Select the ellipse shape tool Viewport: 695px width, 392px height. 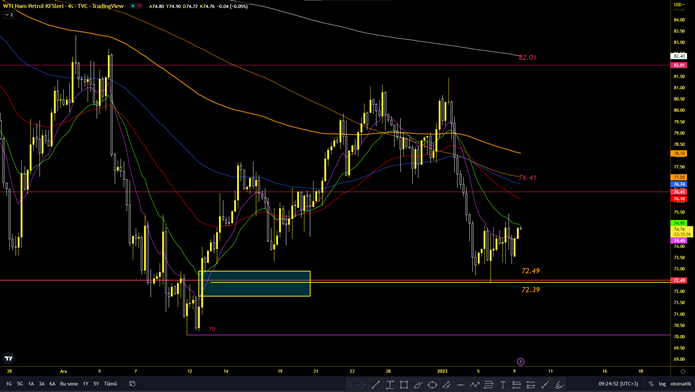[x=432, y=384]
